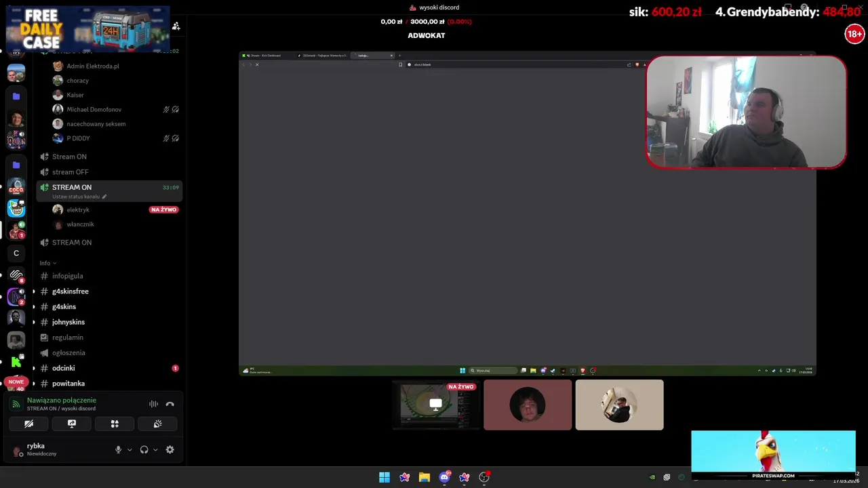The height and width of the screenshot is (488, 868).
Task: Click the FREE DAILY CASE banner
Action: click(88, 29)
